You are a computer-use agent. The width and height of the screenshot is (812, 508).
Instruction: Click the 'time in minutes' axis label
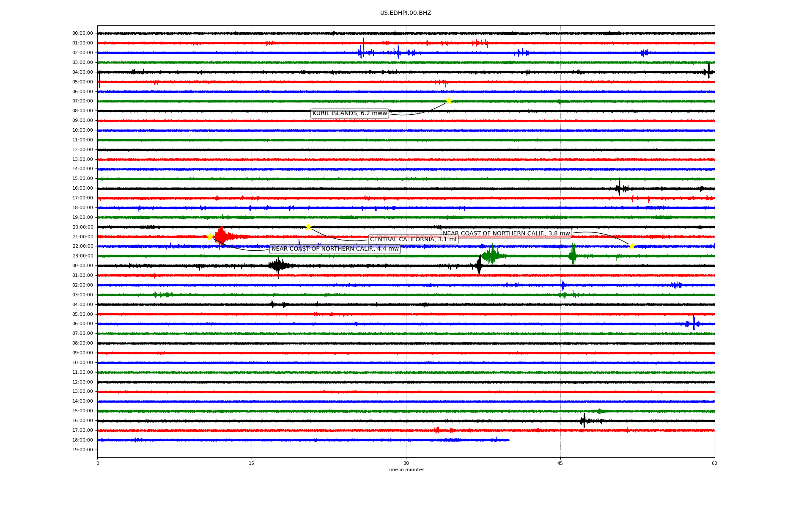406,470
